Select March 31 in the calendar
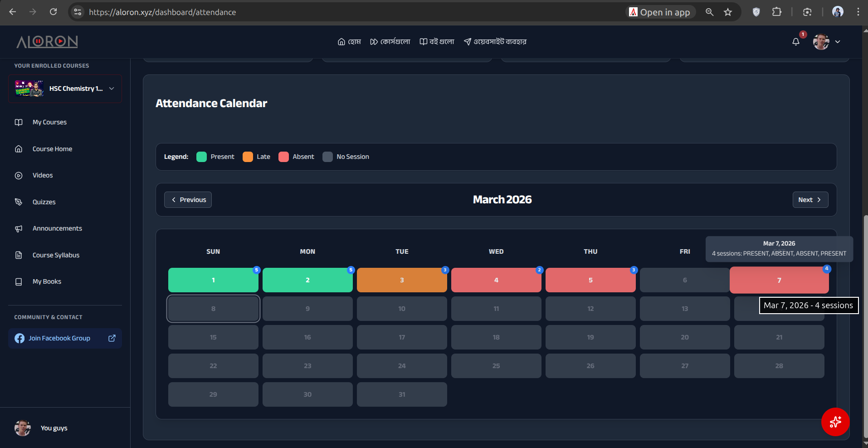 [x=402, y=394]
